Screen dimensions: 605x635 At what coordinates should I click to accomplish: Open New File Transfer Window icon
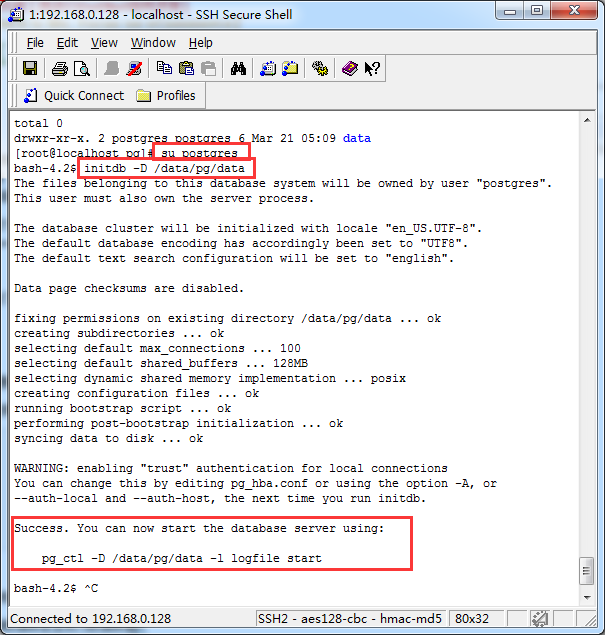pyautogui.click(x=290, y=68)
